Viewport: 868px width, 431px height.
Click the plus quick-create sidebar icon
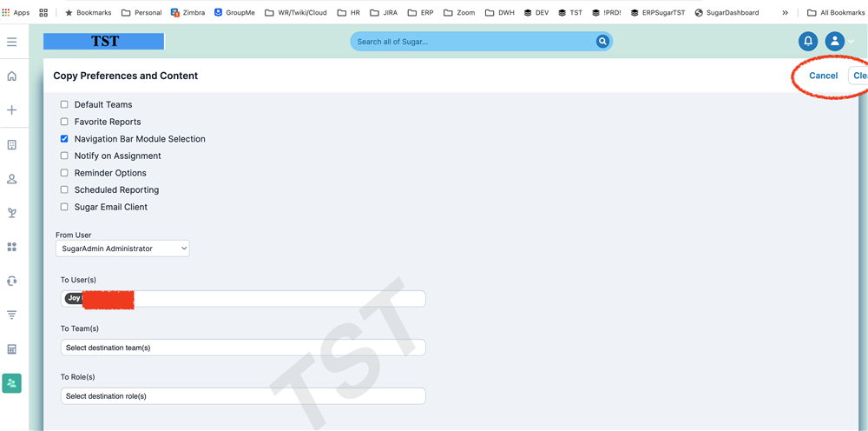12,110
